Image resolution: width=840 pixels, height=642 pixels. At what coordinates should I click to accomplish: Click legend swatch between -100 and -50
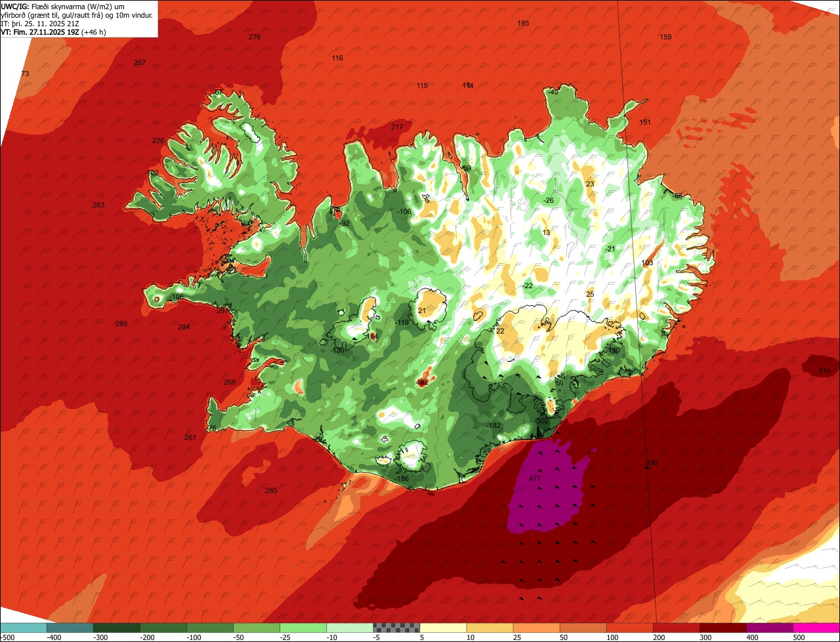pos(209,628)
